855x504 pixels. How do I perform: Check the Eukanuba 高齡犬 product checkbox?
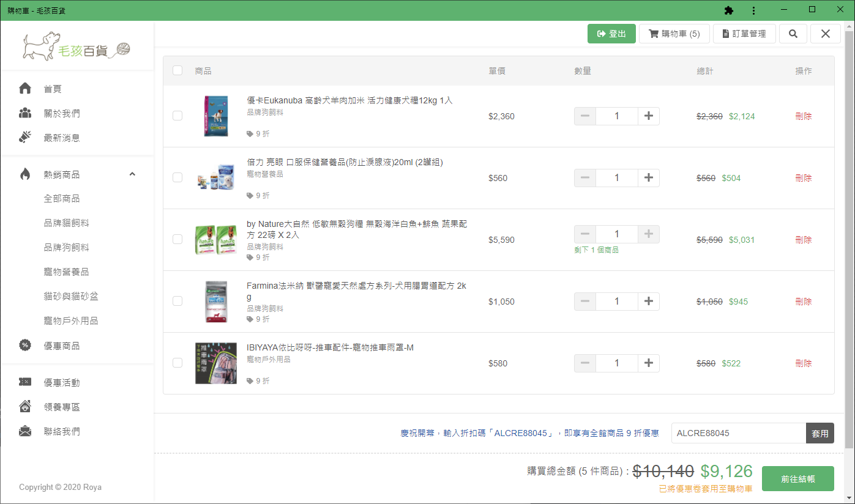177,116
